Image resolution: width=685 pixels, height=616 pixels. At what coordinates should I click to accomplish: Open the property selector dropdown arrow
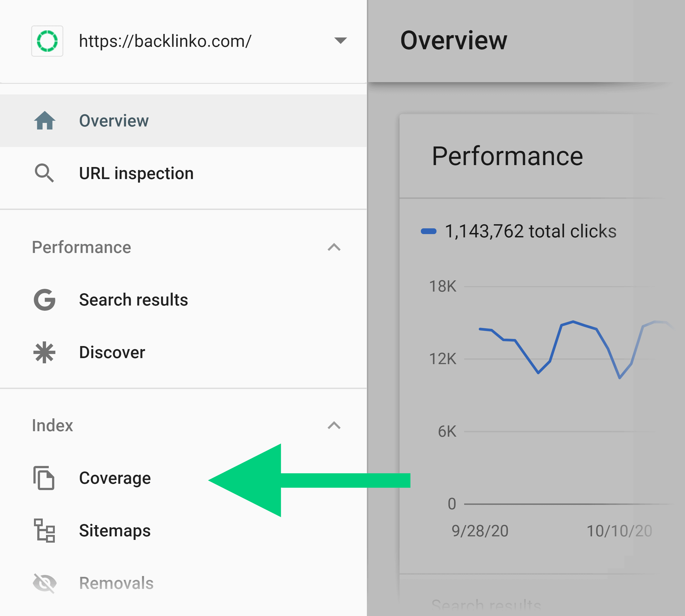point(340,41)
